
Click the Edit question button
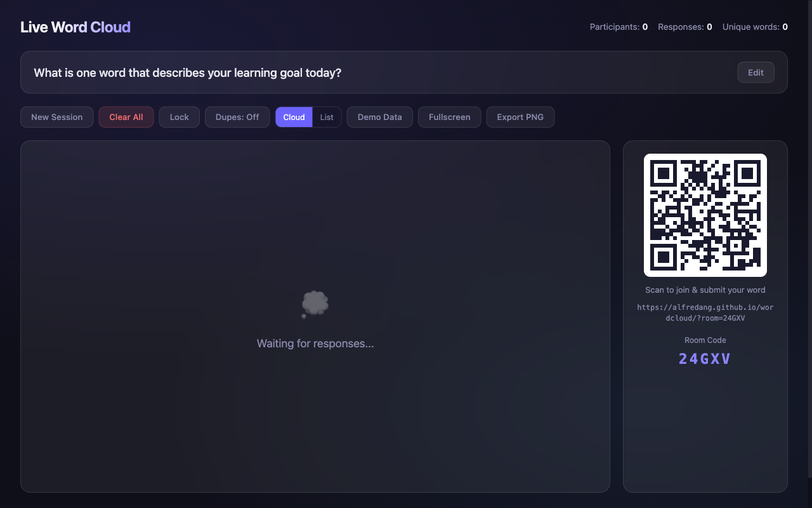[756, 72]
